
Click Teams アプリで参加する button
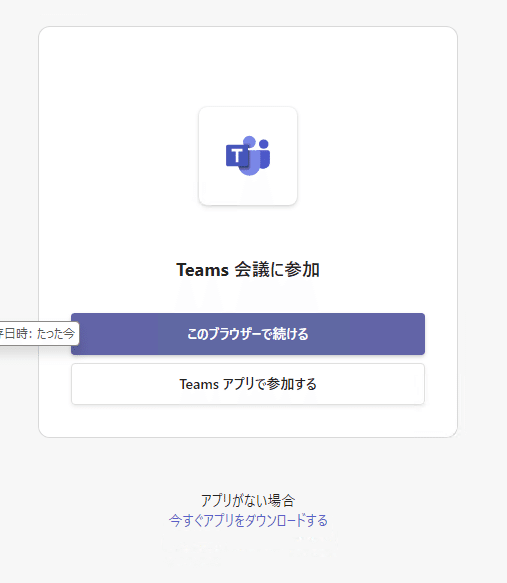(248, 384)
